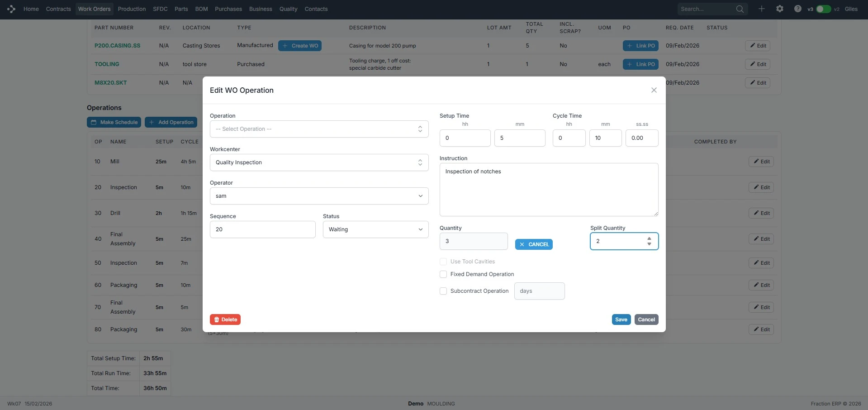Expand the Workcenter Quality Inspection dropdown
868x410 pixels.
(x=319, y=162)
